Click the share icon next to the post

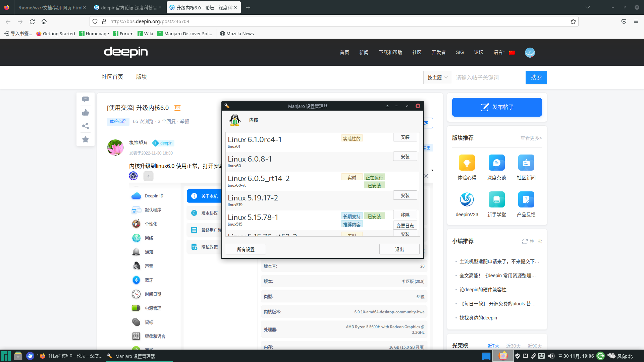coord(86,126)
